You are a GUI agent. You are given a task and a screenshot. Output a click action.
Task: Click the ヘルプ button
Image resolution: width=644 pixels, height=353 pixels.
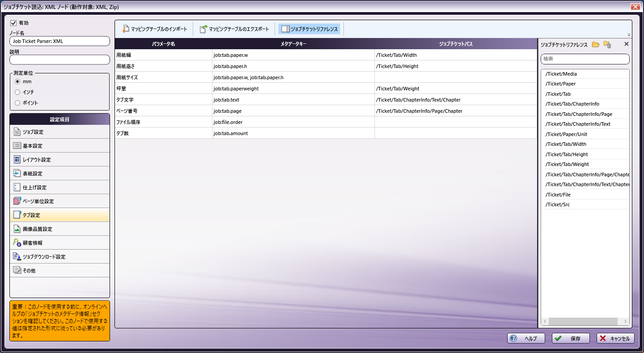pos(526,339)
